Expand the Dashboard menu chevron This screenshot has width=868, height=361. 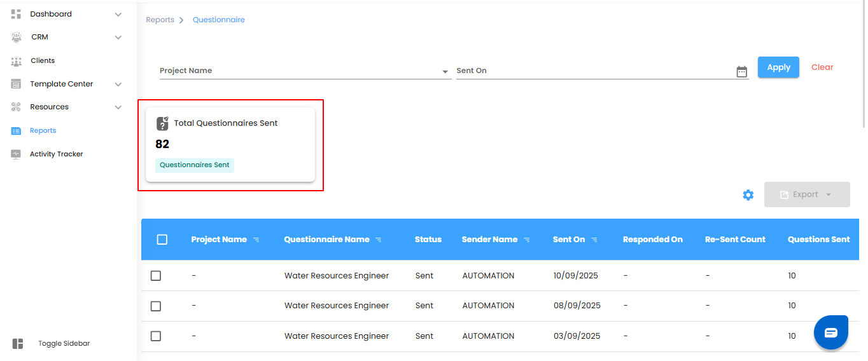point(118,14)
